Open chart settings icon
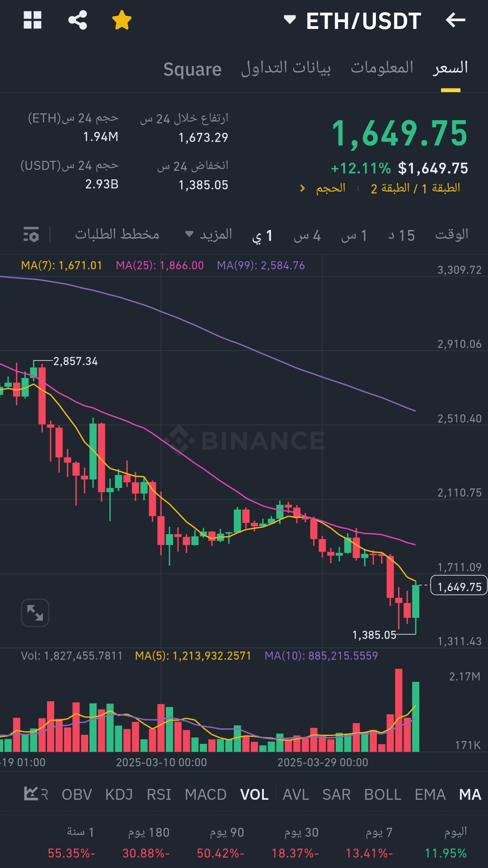The height and width of the screenshot is (868, 488). [31, 235]
